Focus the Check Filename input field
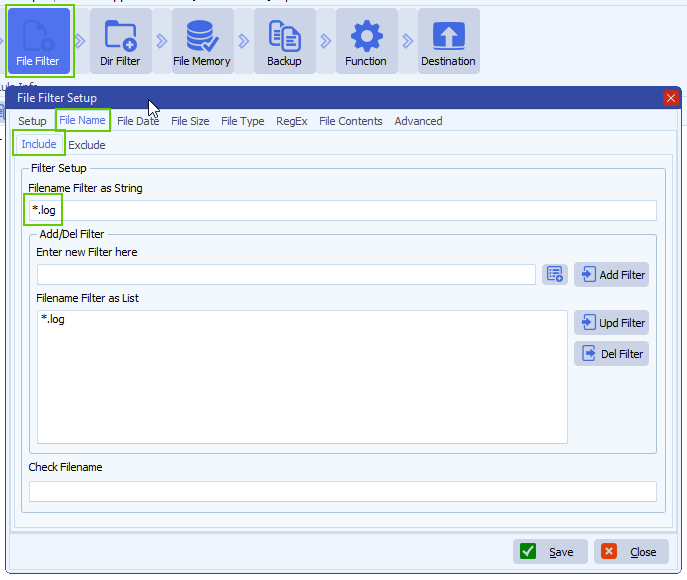 click(343, 492)
